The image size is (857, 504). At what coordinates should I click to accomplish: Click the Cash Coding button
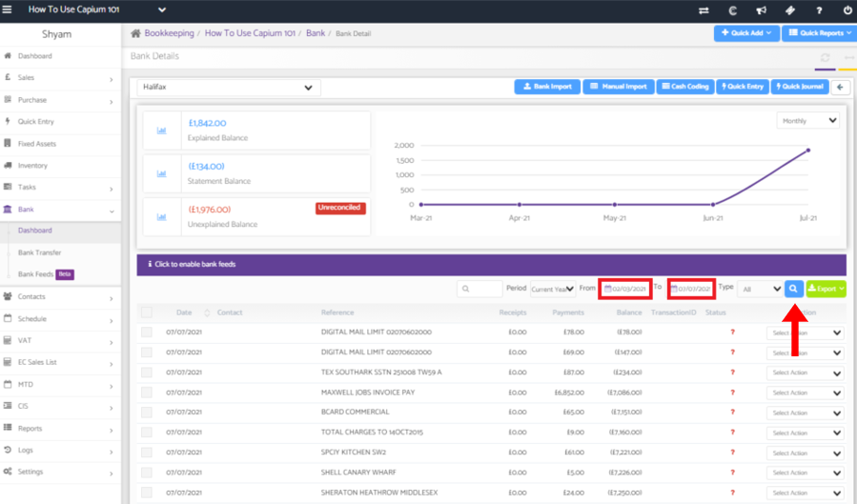(x=685, y=87)
